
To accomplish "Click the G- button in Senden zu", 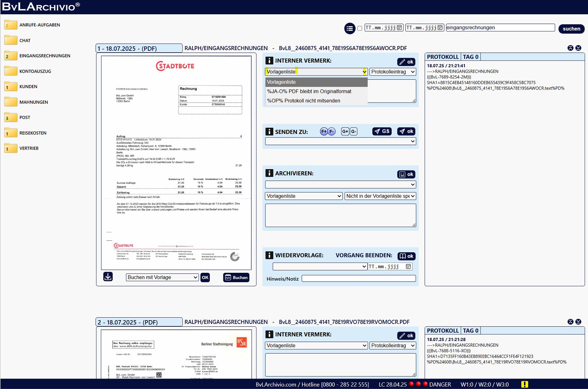I will point(353,132).
